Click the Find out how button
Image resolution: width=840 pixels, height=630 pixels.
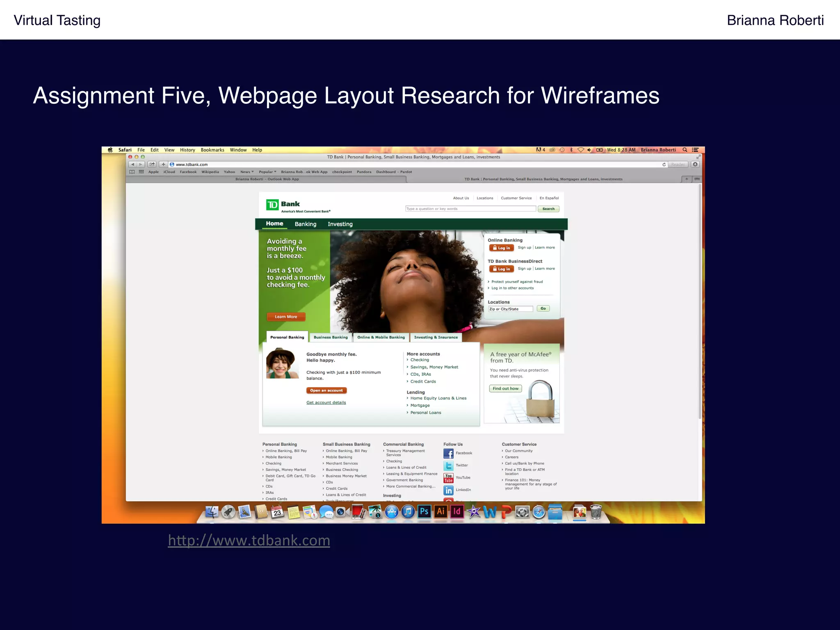[x=505, y=388]
